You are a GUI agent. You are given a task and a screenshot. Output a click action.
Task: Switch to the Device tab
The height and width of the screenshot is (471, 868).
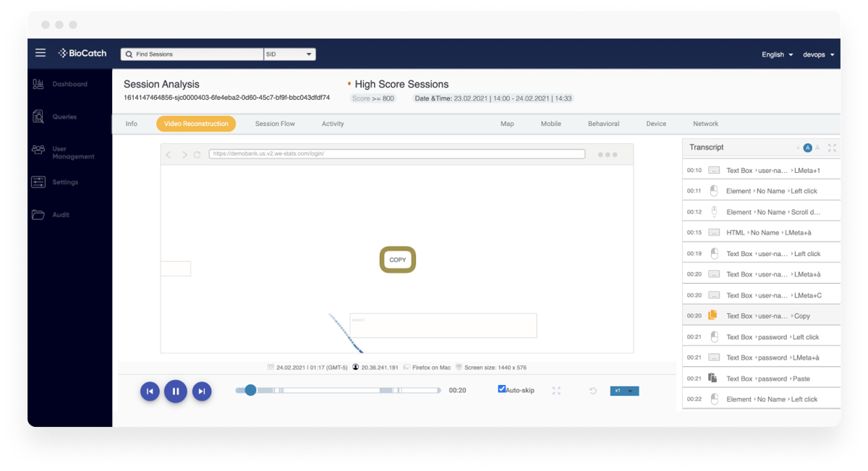pyautogui.click(x=656, y=124)
